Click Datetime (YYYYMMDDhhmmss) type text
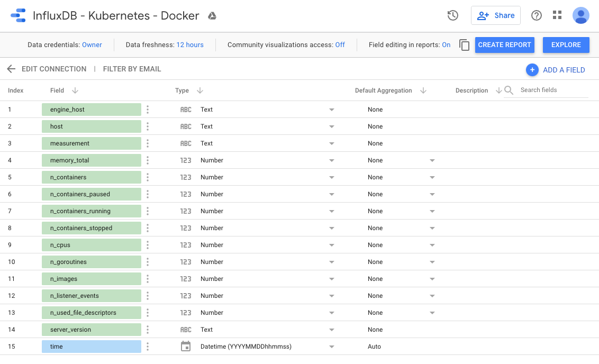 (x=246, y=347)
